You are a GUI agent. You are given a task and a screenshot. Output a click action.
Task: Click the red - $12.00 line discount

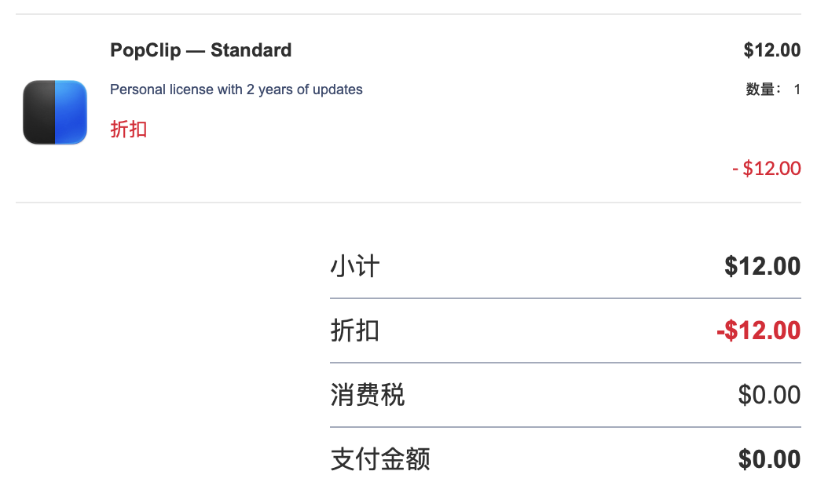767,168
